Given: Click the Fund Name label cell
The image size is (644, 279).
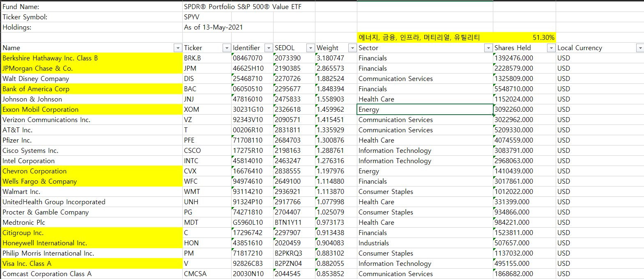Looking at the screenshot, I should pyautogui.click(x=92, y=7).
